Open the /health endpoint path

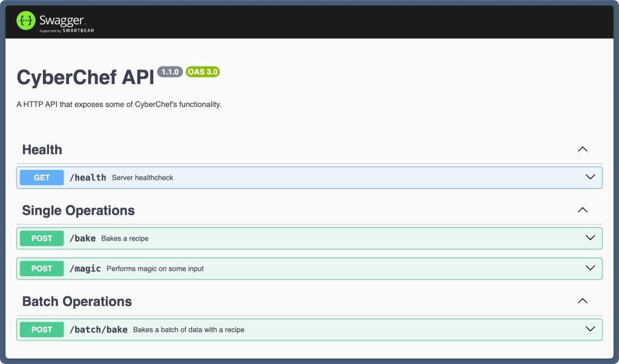click(x=88, y=178)
